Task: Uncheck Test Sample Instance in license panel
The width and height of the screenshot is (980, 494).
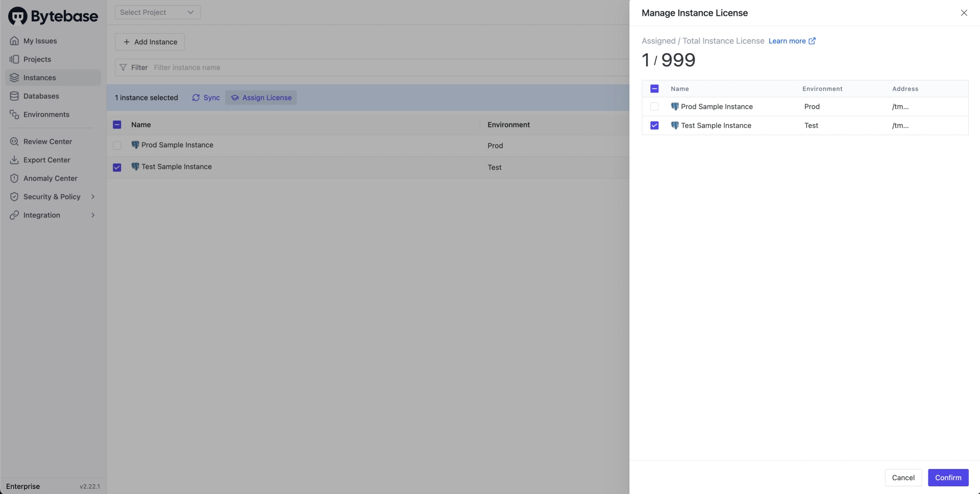Action: tap(654, 126)
